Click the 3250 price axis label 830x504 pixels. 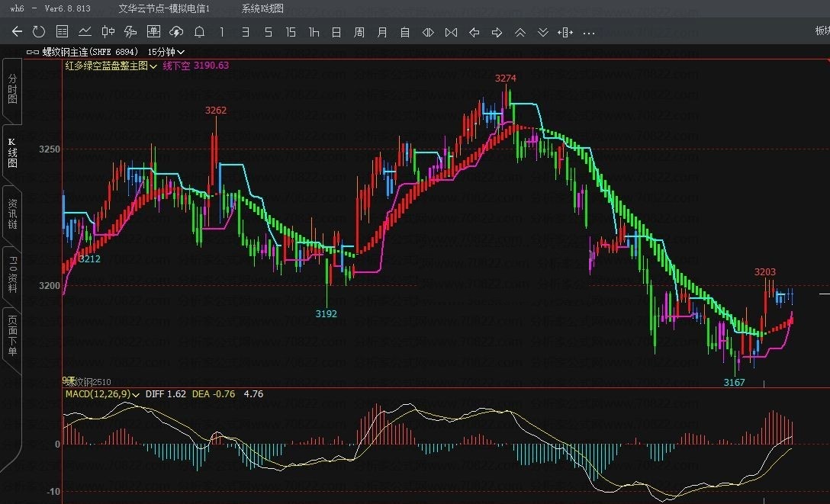point(50,149)
